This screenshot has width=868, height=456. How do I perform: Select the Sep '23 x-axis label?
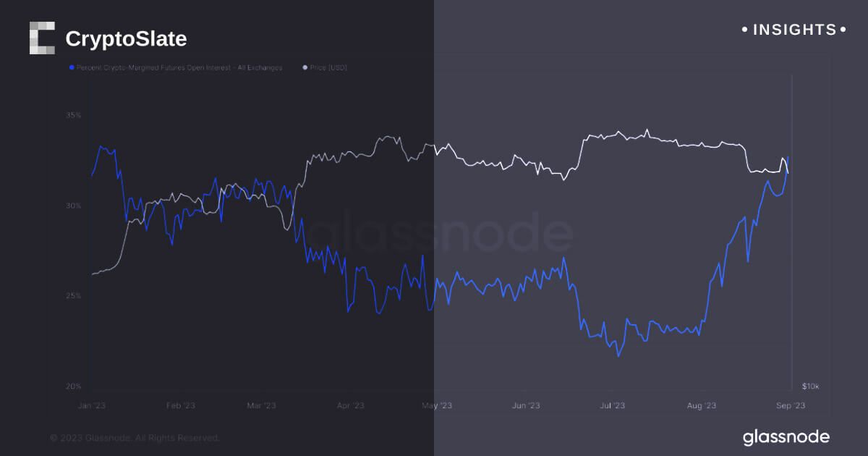790,406
